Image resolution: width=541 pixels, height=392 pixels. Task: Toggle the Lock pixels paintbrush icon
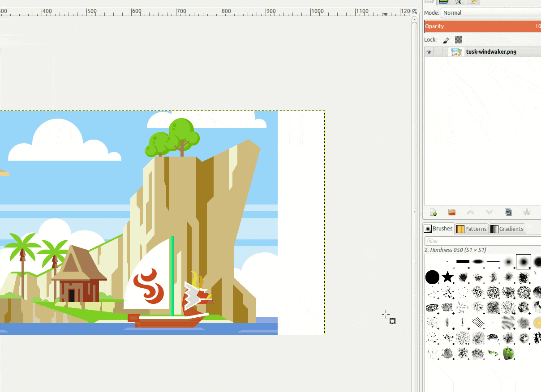pyautogui.click(x=446, y=40)
